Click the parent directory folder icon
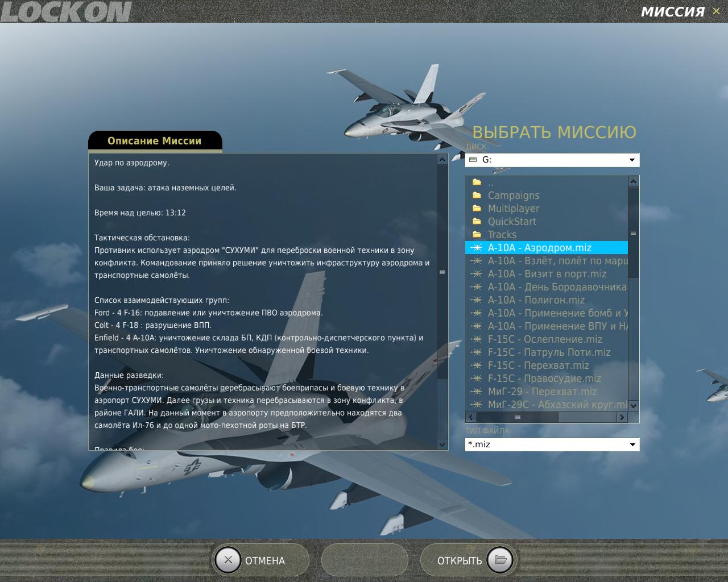The width and height of the screenshot is (728, 582). [477, 182]
